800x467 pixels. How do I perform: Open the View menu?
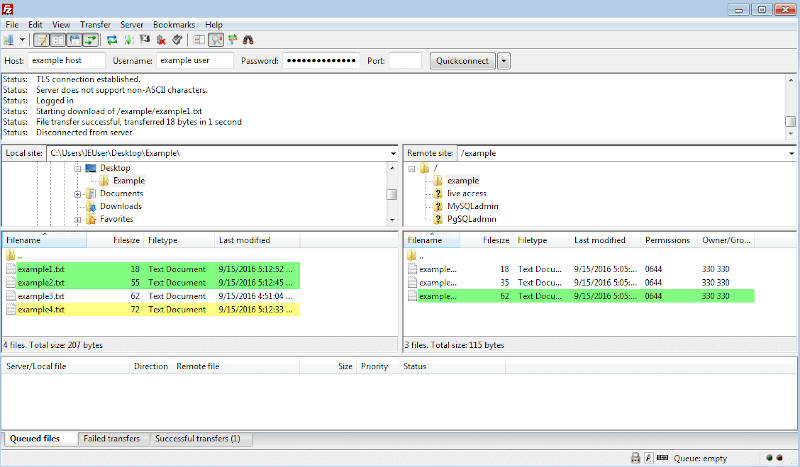click(x=61, y=24)
